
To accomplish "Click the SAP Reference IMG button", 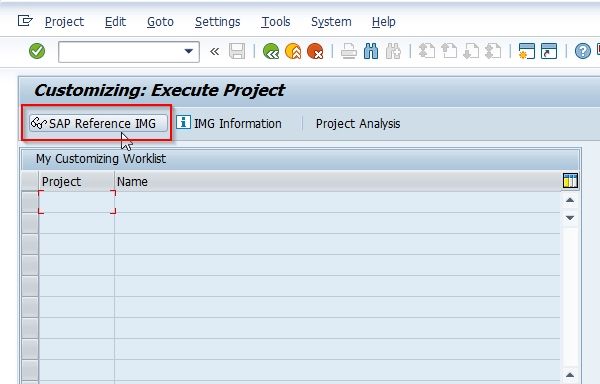I will point(98,123).
